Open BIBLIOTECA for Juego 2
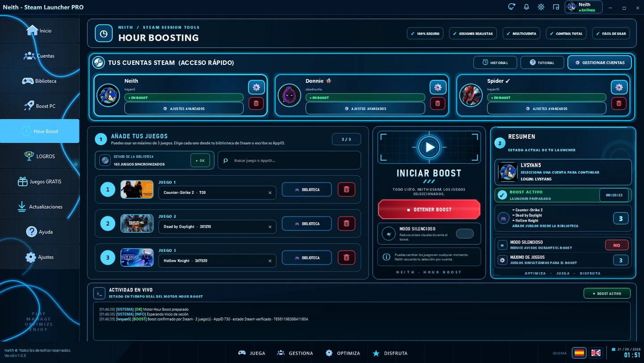Image resolution: width=644 pixels, height=363 pixels. pos(307,223)
